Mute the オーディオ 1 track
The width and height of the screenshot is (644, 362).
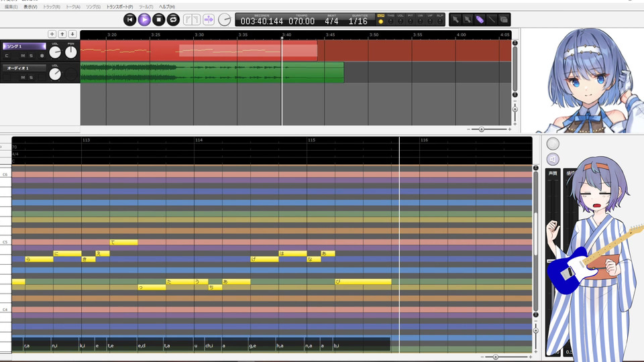pos(23,77)
